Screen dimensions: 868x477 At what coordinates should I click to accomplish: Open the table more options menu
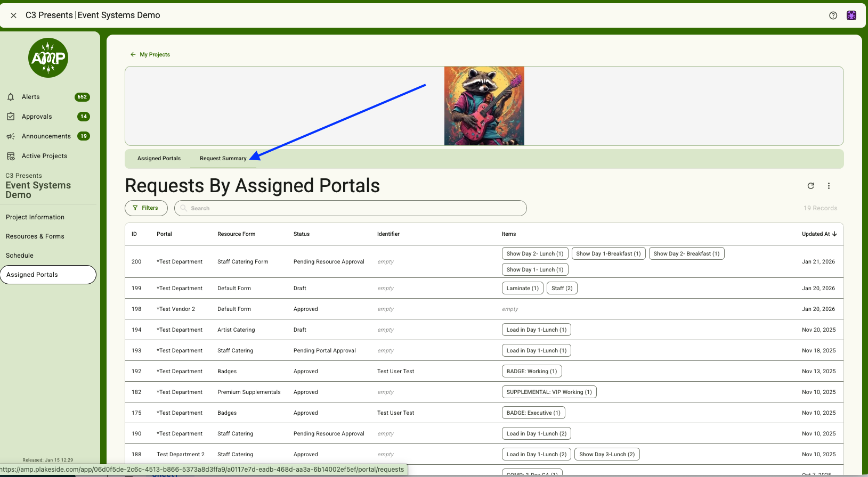829,186
